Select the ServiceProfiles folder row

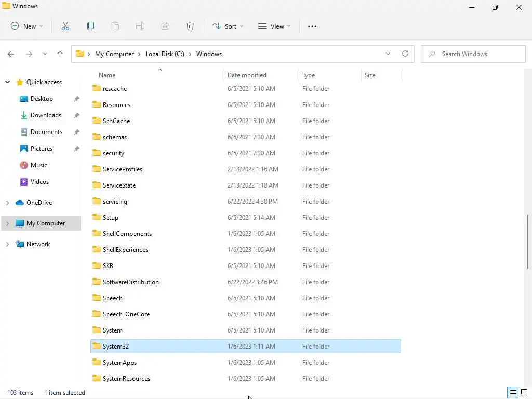pos(246,169)
